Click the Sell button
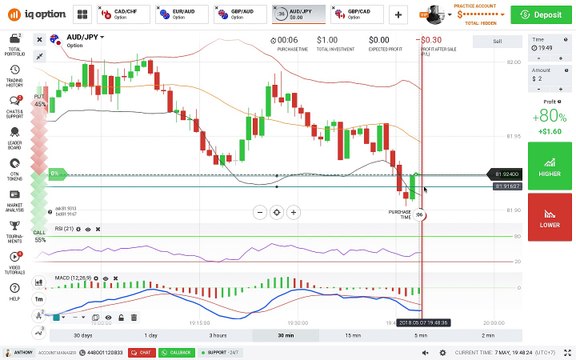Viewport: 576px width, 360px height. pyautogui.click(x=497, y=41)
